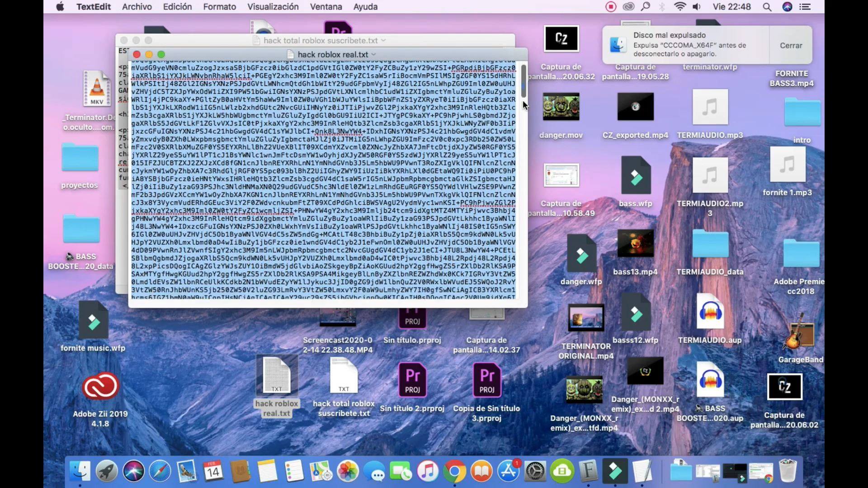Open the Apple menu
This screenshot has width=868, height=488.
[x=60, y=7]
